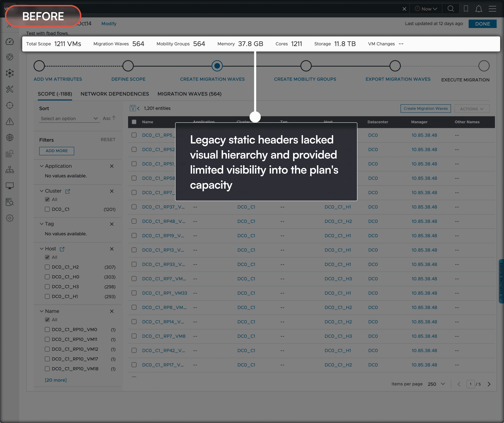
Task: Click the bookmark icon in top bar
Action: (x=466, y=9)
